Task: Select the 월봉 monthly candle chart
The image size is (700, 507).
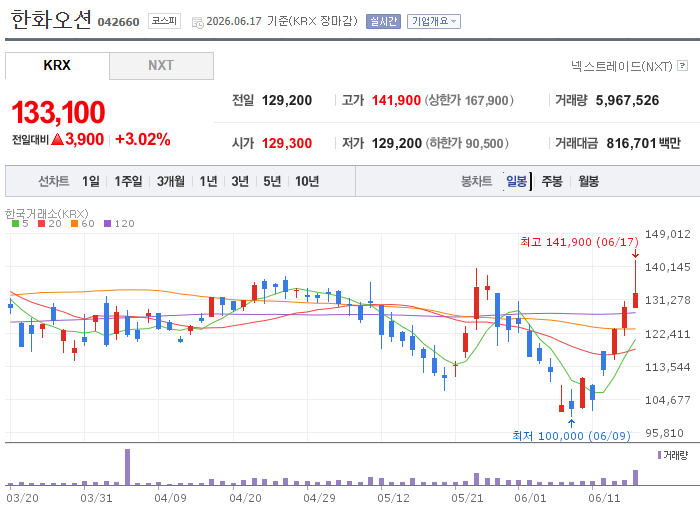Action: 588,181
